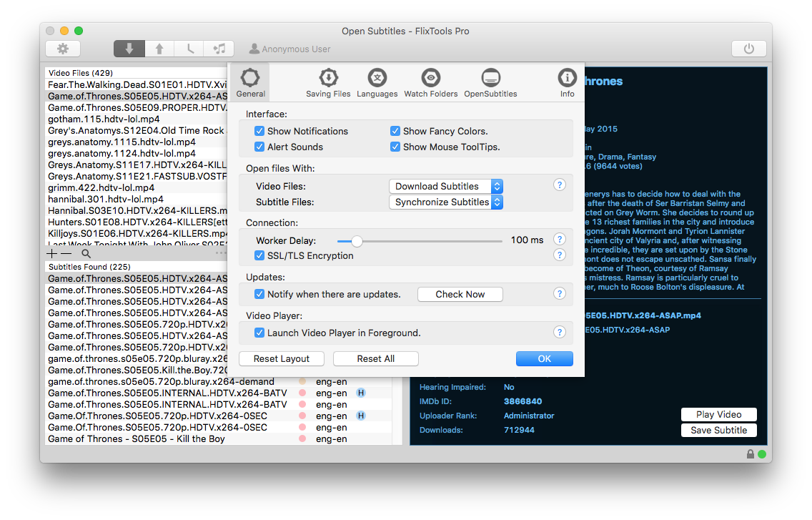
Task: Open the Video Files Download Subtitles dropdown
Action: 446,186
